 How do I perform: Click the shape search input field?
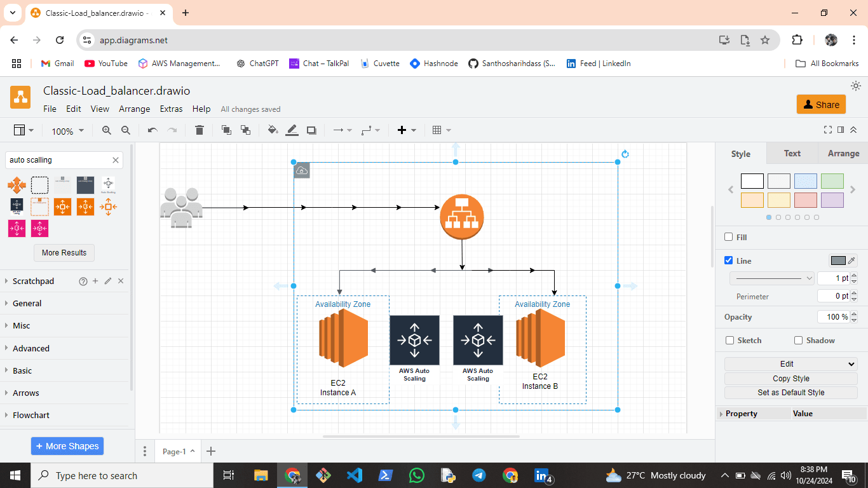(58, 160)
